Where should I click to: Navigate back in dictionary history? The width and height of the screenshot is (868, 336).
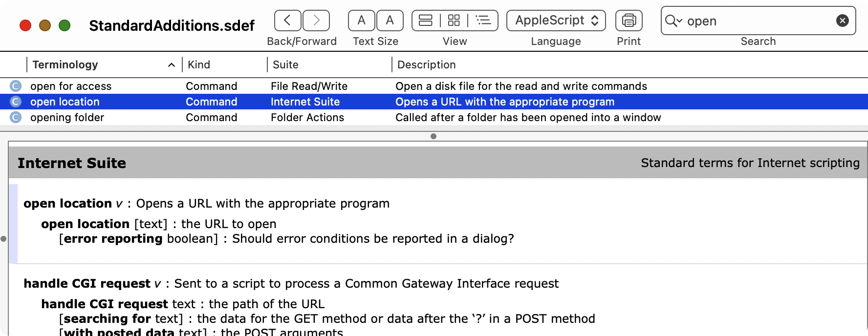(287, 20)
